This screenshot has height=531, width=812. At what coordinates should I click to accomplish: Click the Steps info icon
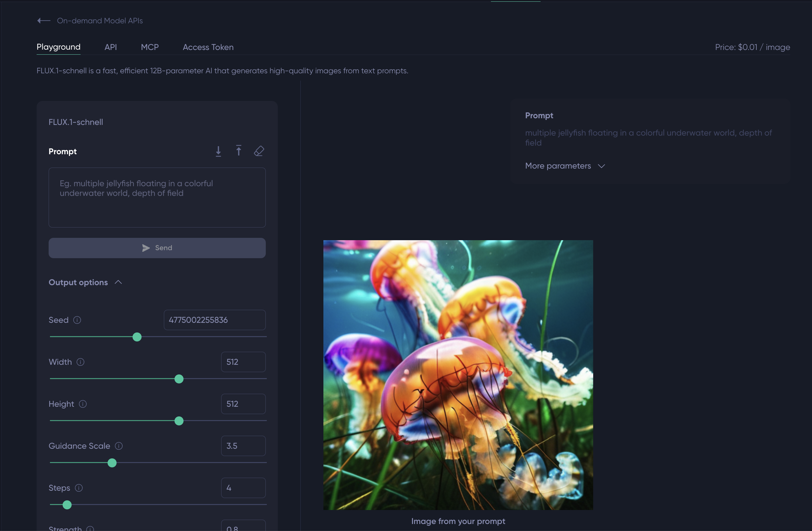(x=79, y=488)
